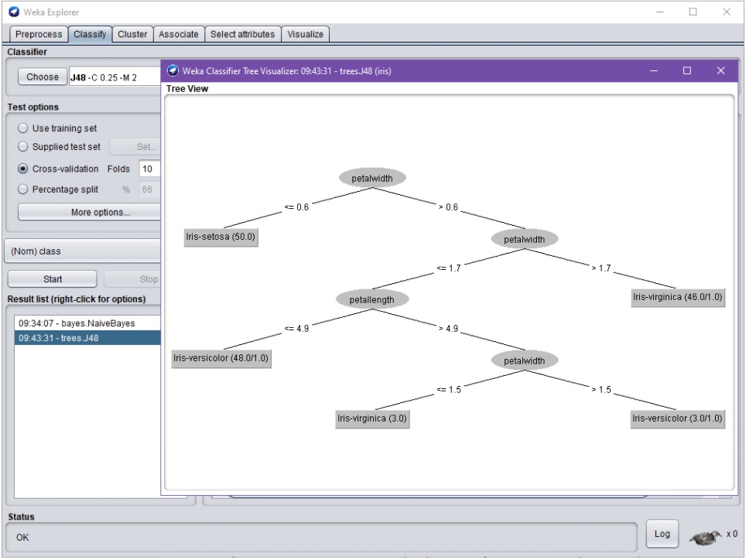
Task: Click the petallength decision node
Action: click(x=371, y=299)
